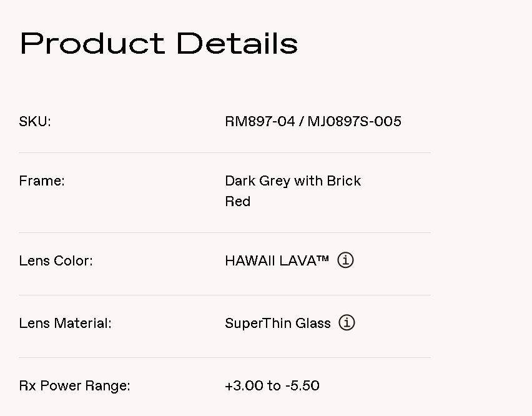Click the Frame: label
532x416 pixels.
(x=42, y=181)
